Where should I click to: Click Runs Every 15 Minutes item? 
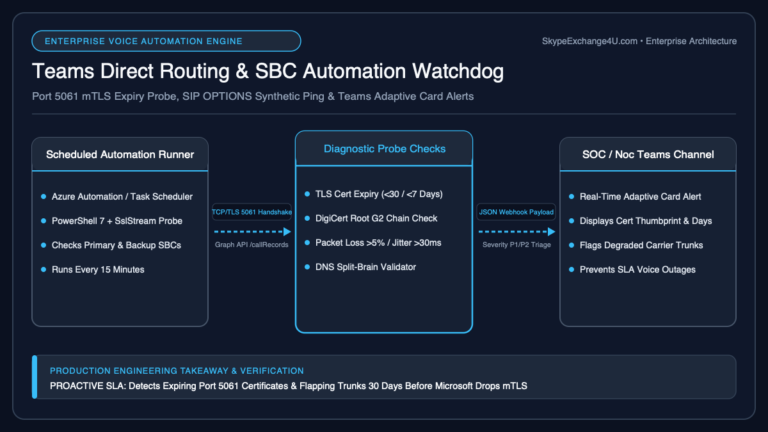click(x=98, y=269)
